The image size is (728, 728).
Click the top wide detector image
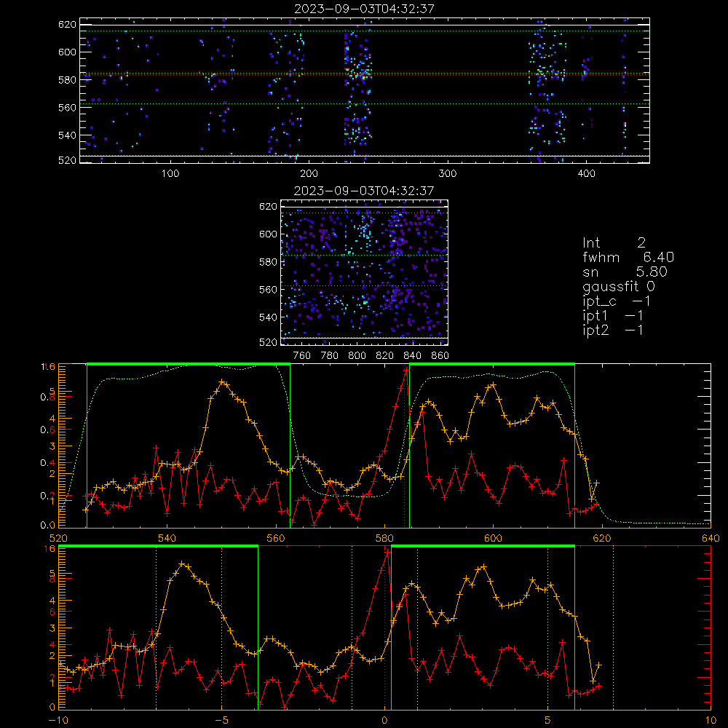point(365,90)
